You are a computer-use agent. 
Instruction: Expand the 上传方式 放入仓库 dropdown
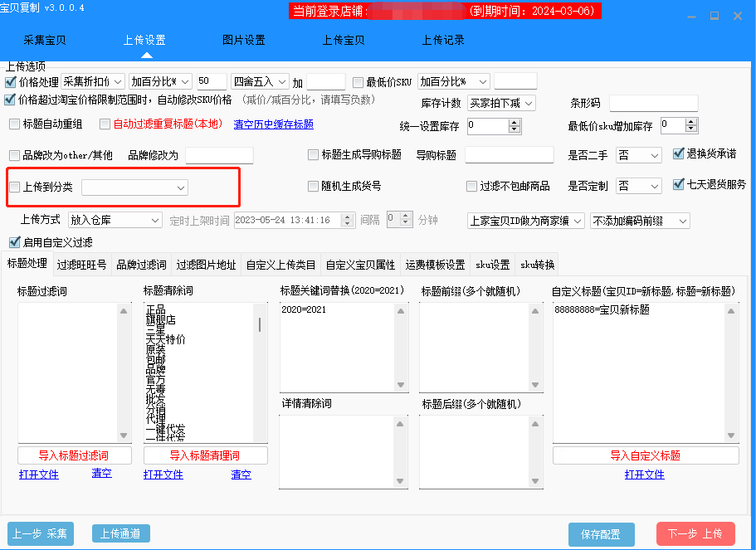tap(115, 221)
